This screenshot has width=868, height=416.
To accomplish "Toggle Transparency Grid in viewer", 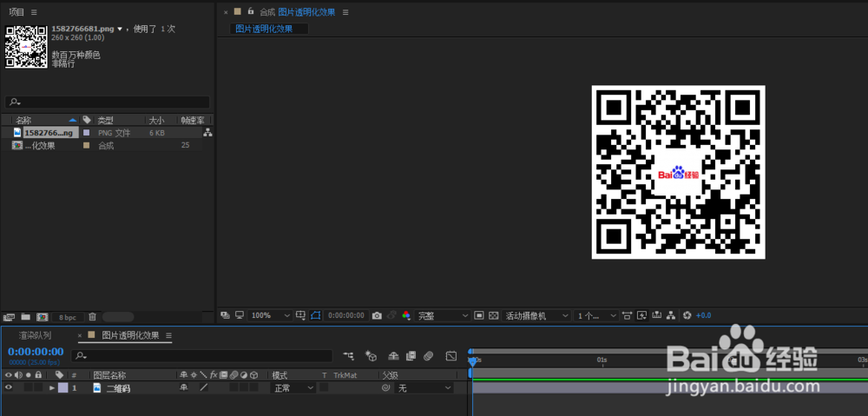I will click(x=494, y=315).
